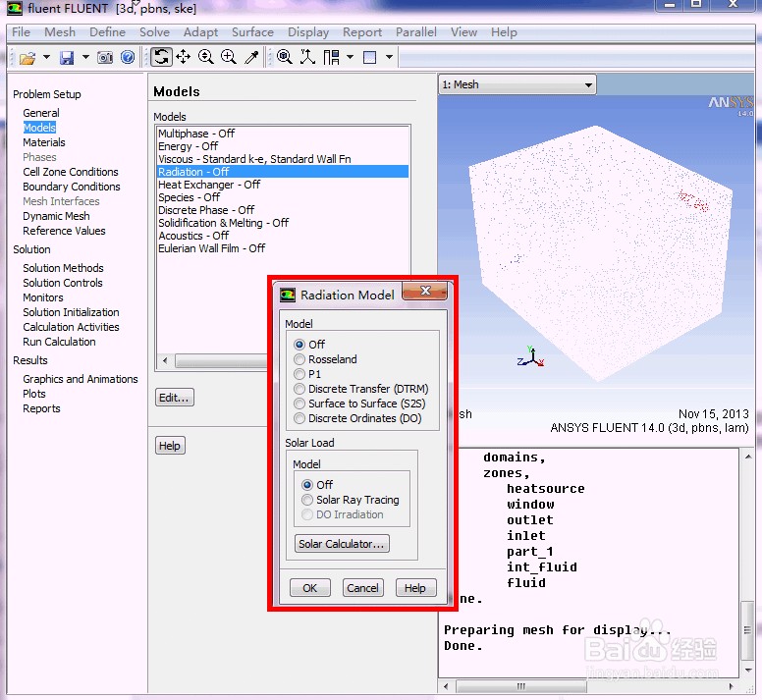Select the pan (four arrows) tool
The height and width of the screenshot is (700, 762).
(184, 57)
